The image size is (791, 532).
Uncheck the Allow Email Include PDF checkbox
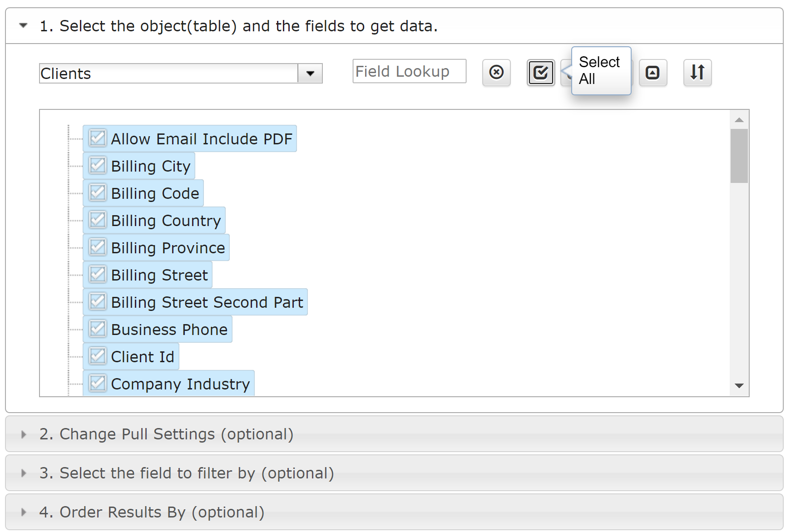[98, 138]
